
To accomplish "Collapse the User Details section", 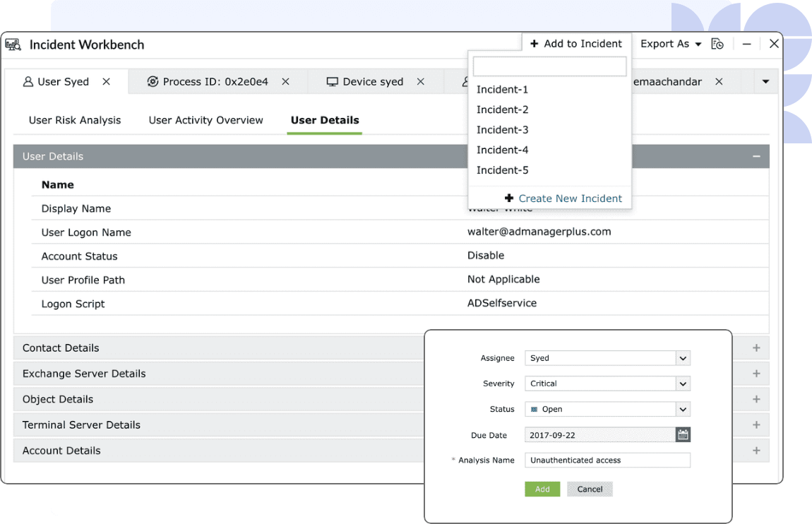I will 757,156.
